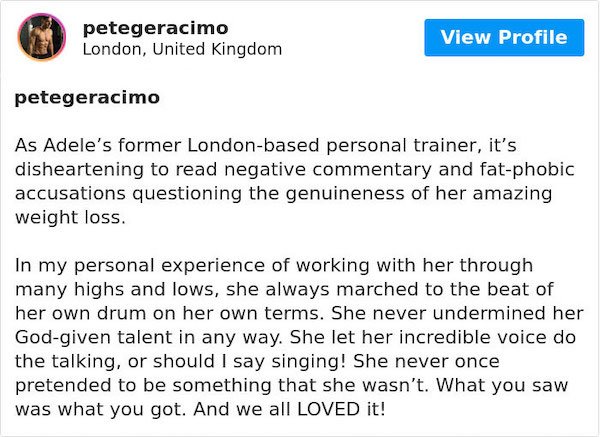The width and height of the screenshot is (600, 437).
Task: Click the word "accusations" in the caption
Action: [70, 193]
